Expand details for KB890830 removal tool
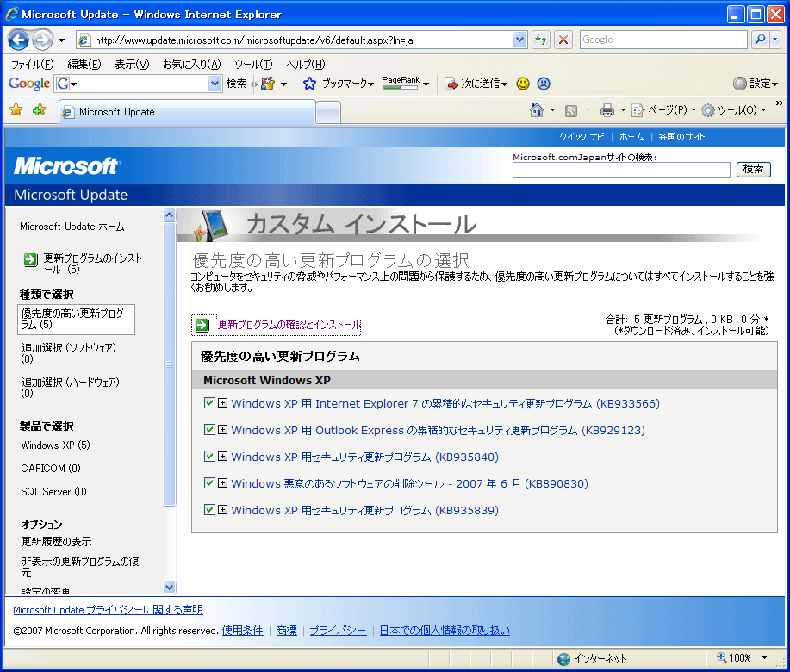790x672 pixels. click(x=222, y=483)
